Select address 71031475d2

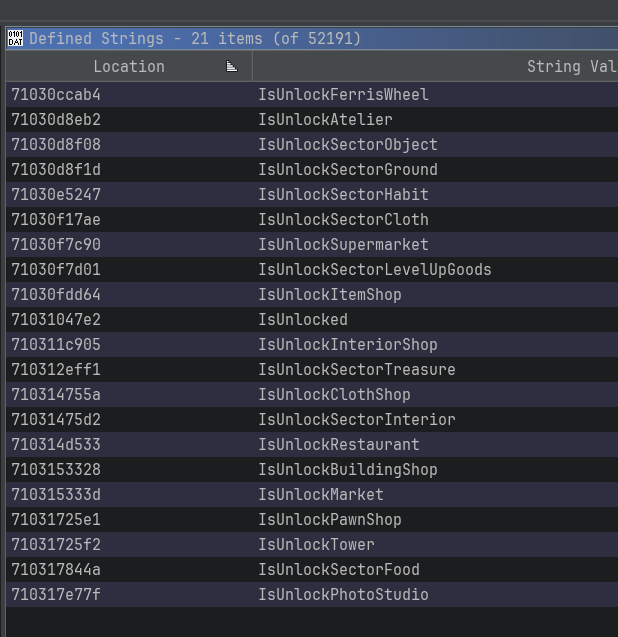(56, 420)
